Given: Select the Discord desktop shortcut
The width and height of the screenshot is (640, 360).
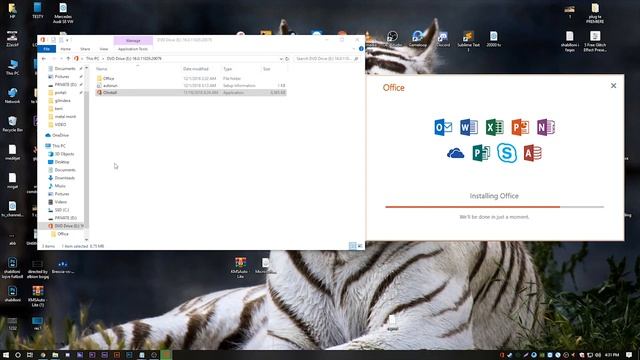Looking at the screenshot, I should point(443,40).
